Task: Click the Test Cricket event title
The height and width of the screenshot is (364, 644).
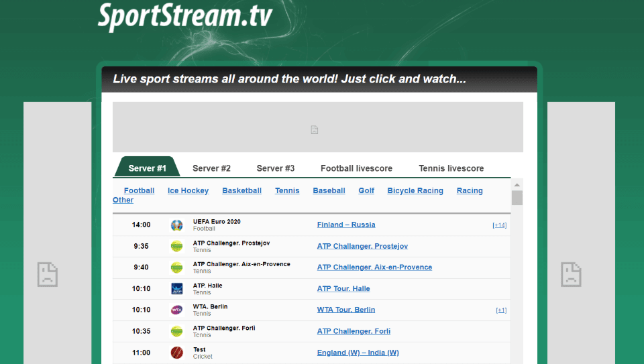Action: click(199, 350)
